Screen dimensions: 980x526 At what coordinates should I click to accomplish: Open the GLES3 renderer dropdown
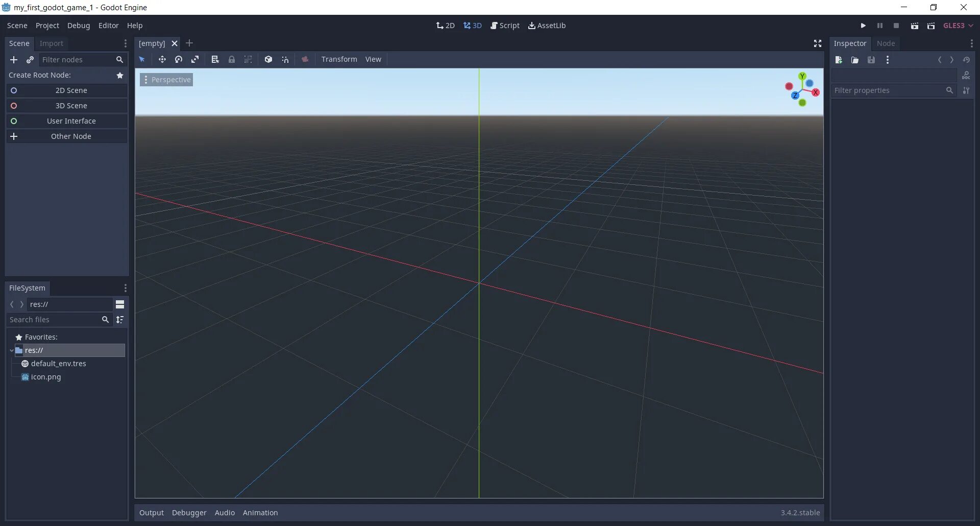pos(958,26)
